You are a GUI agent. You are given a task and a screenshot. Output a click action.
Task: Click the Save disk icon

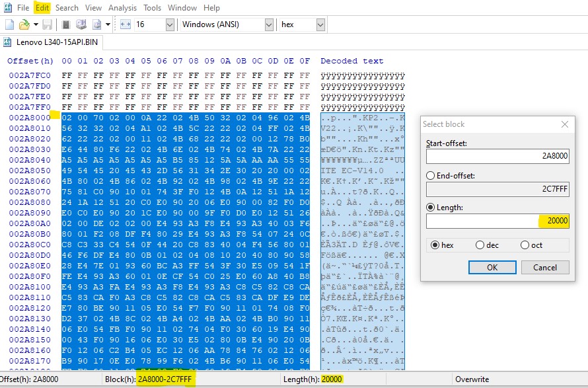pyautogui.click(x=47, y=24)
